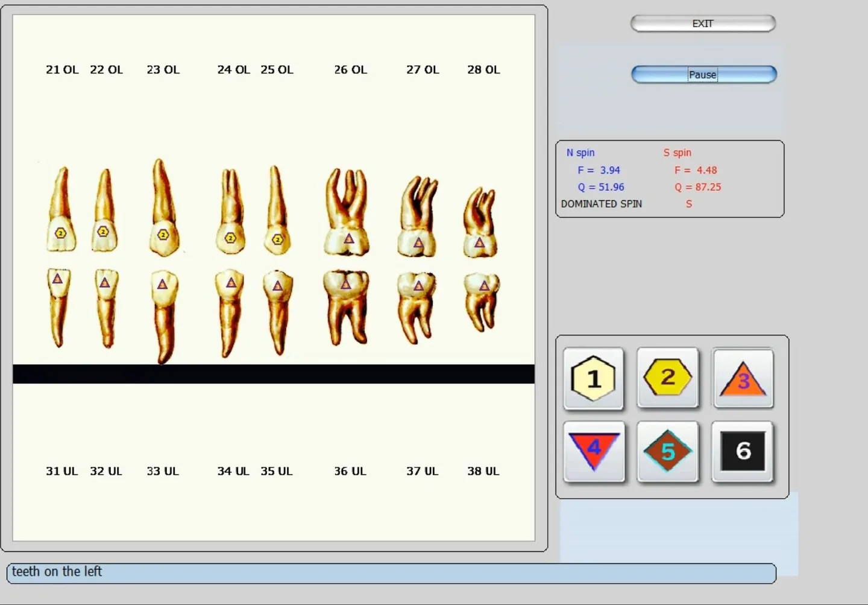Select the hexagon marker on tooth 24 OL

[230, 238]
